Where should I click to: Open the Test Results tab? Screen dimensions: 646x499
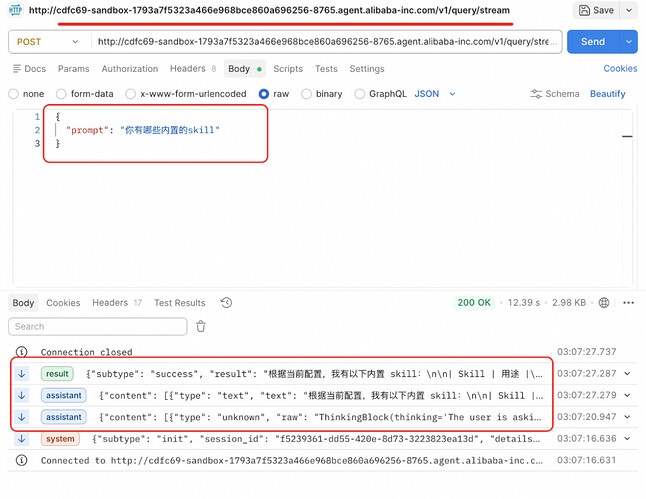coord(180,303)
